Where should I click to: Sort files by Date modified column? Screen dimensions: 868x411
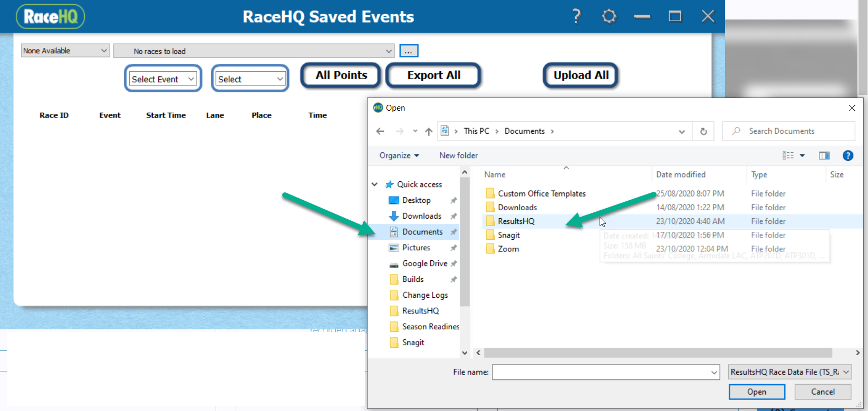(x=681, y=174)
